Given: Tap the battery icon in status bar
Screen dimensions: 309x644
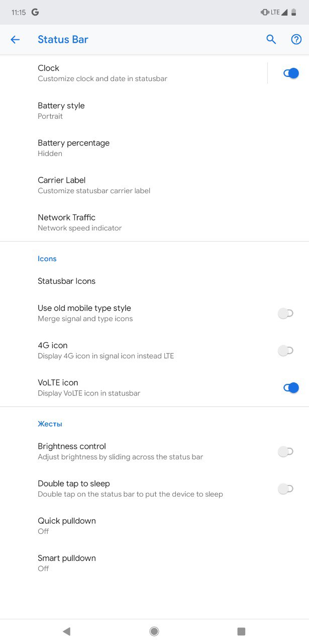Looking at the screenshot, I should pos(293,12).
